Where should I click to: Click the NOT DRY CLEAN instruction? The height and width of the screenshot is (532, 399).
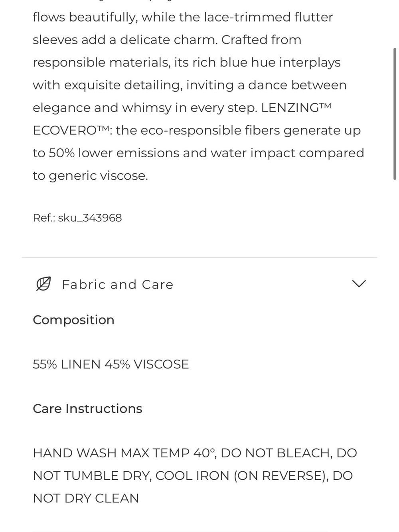86,498
